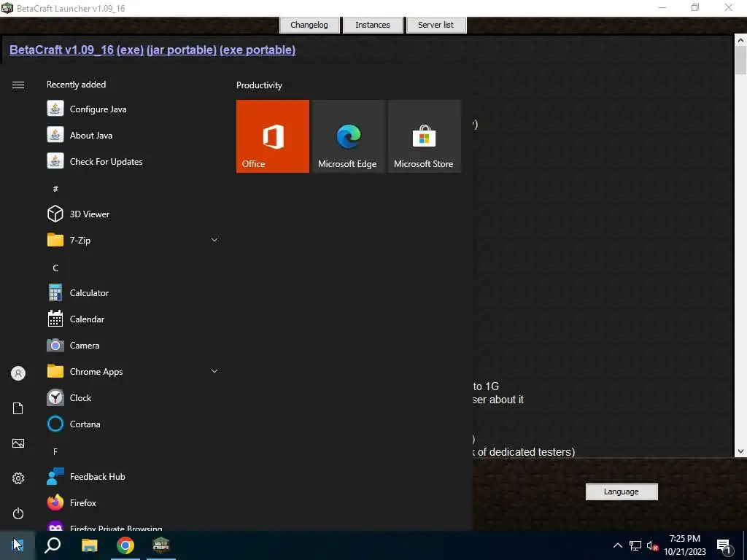Click the taskbar clock and date
The height and width of the screenshot is (560, 747).
click(685, 545)
